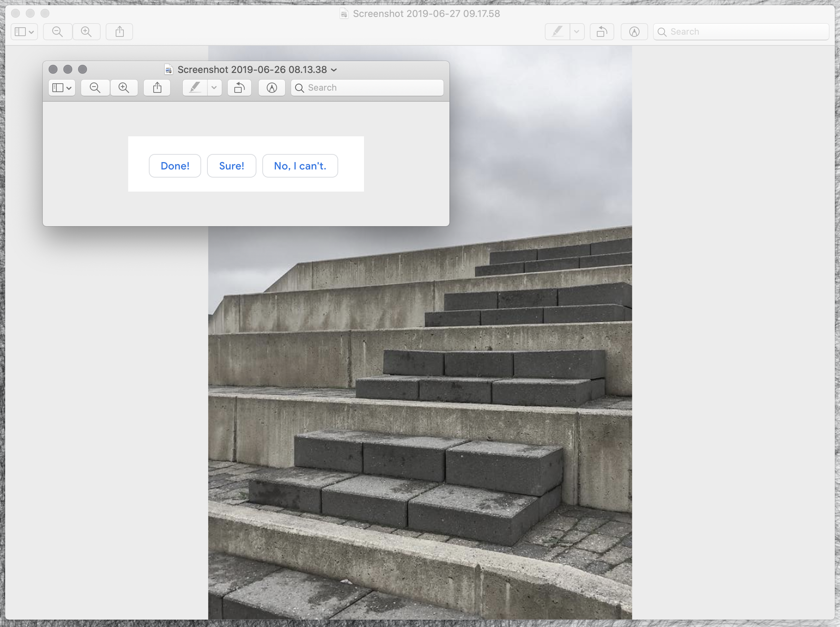
Task: Open title dropdown chevron of Screenshot 08.13.38
Action: pyautogui.click(x=334, y=70)
